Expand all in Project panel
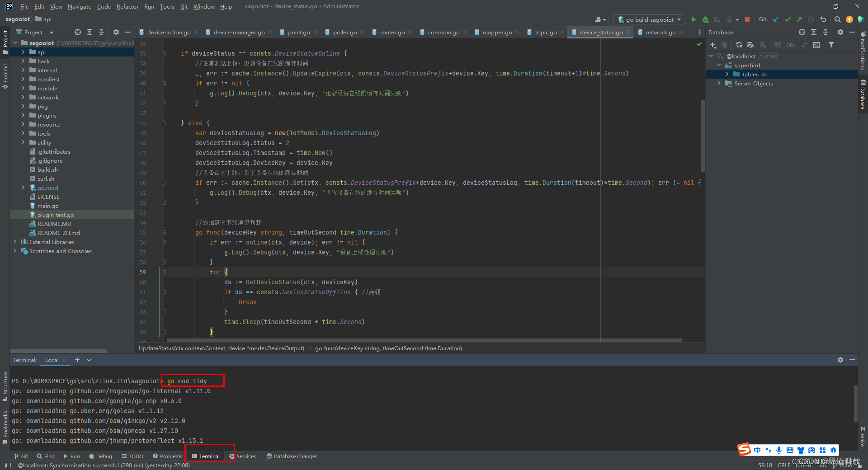Image resolution: width=868 pixels, height=470 pixels. coord(90,32)
